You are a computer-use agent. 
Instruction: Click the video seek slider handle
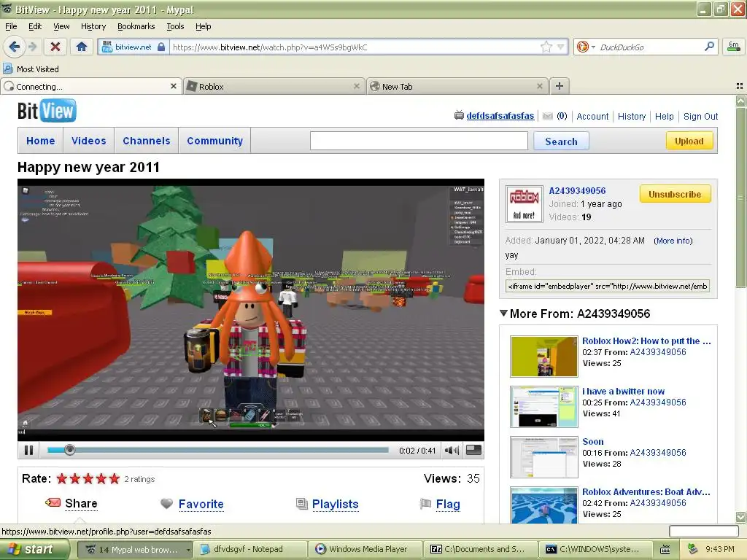coord(69,450)
